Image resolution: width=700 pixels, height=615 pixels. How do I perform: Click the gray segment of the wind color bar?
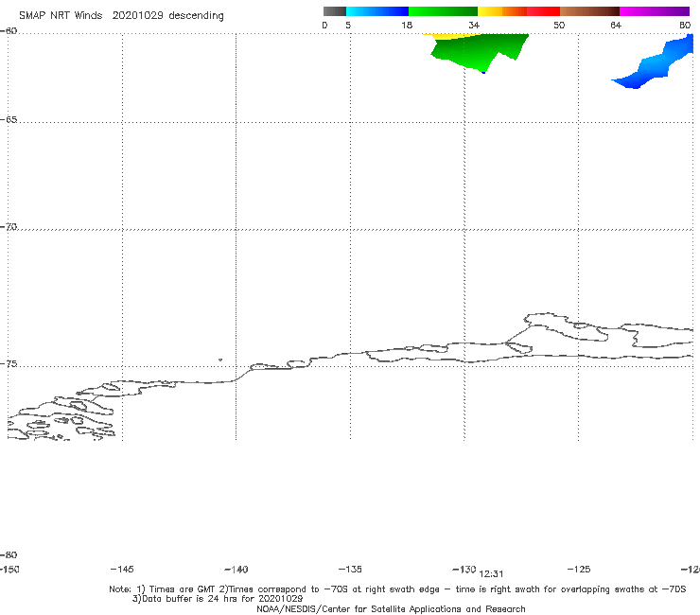tap(335, 11)
